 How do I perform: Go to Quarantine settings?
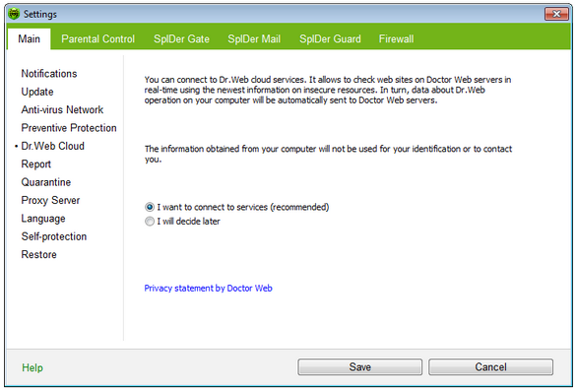pos(46,182)
